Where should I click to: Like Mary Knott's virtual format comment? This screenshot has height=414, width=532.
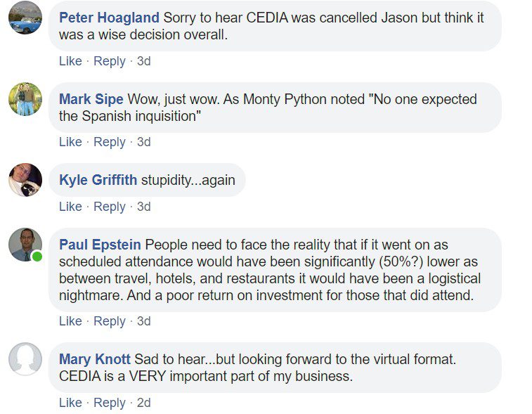coord(70,403)
